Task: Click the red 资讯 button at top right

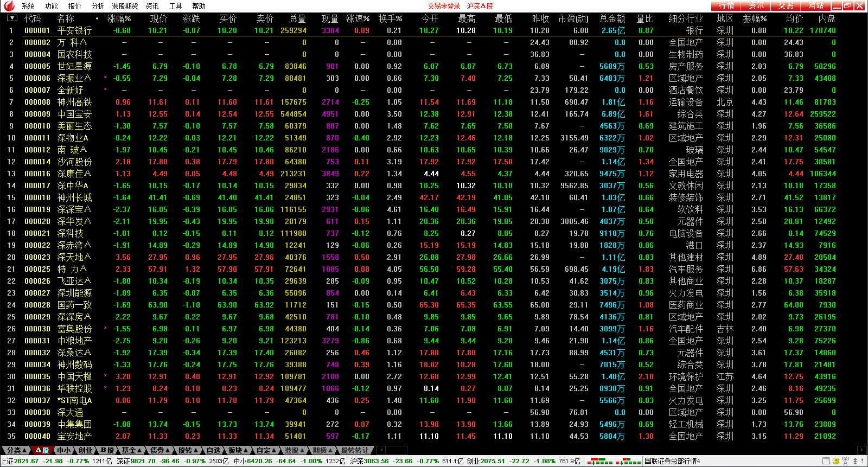Action: [756, 5]
